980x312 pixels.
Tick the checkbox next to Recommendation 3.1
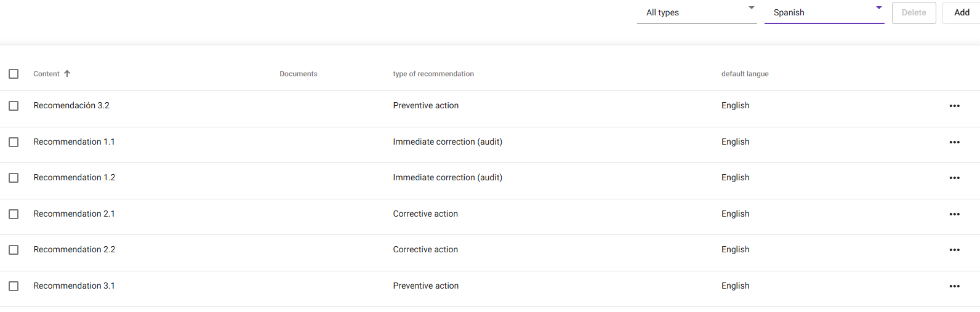coord(14,286)
